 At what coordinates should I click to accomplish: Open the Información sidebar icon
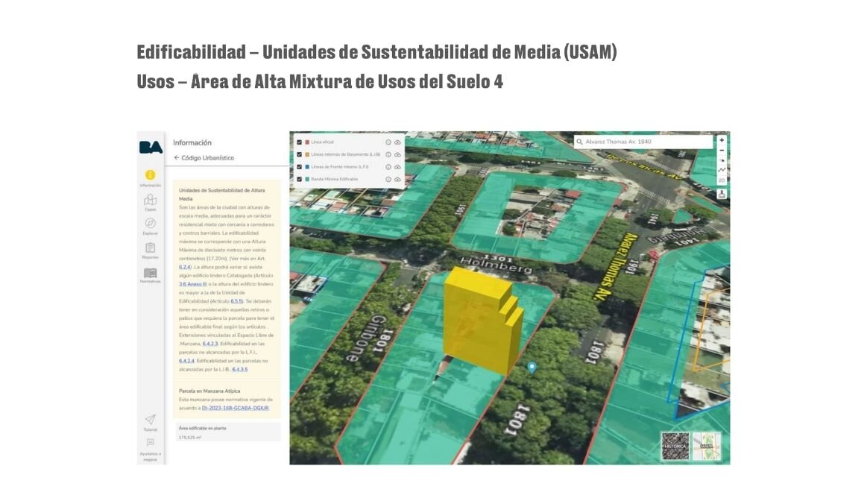click(x=150, y=174)
